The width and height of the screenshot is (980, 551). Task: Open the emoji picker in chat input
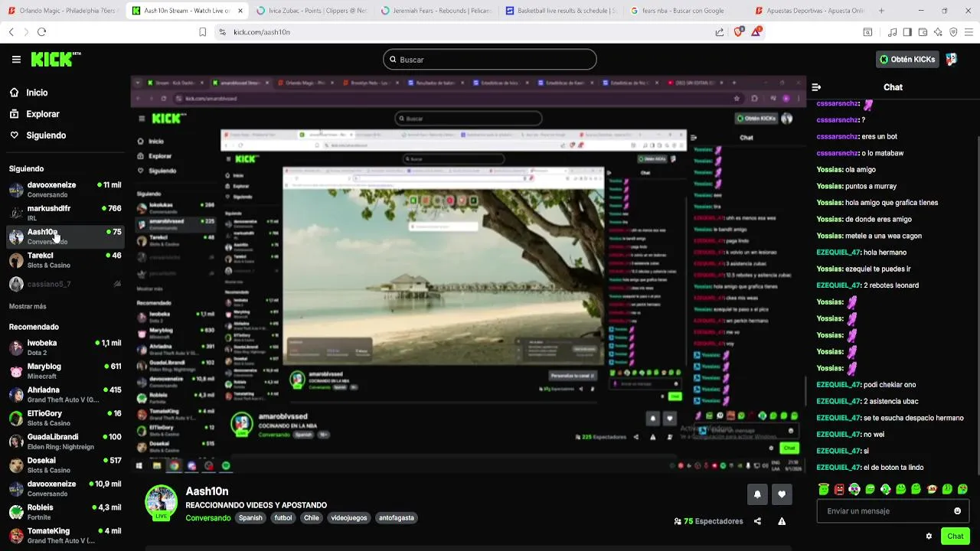pyautogui.click(x=957, y=511)
